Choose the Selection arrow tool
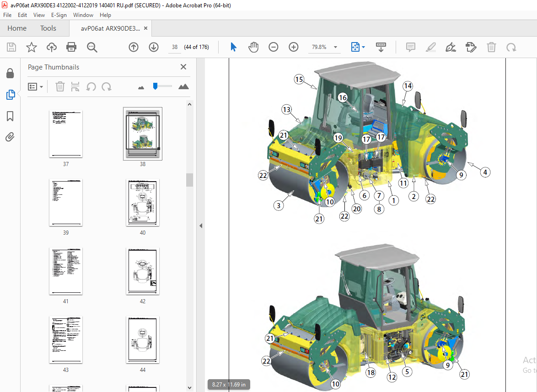Viewport: 537px width, 392px height. click(233, 47)
